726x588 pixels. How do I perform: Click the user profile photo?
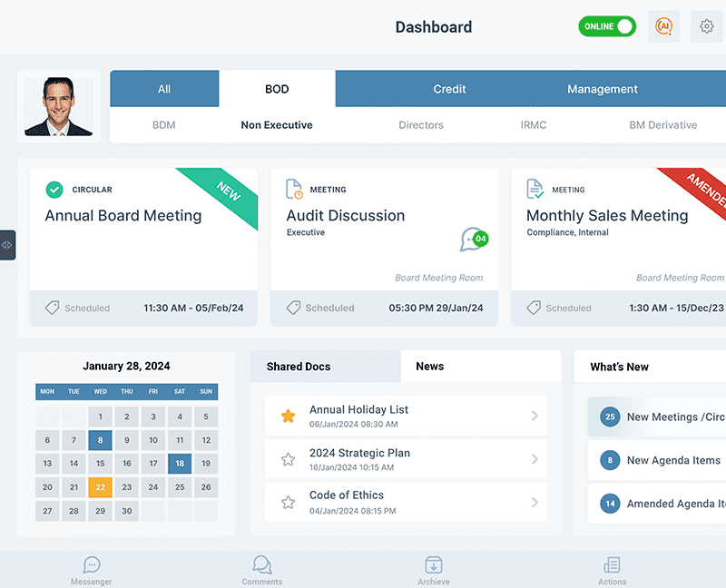click(59, 107)
